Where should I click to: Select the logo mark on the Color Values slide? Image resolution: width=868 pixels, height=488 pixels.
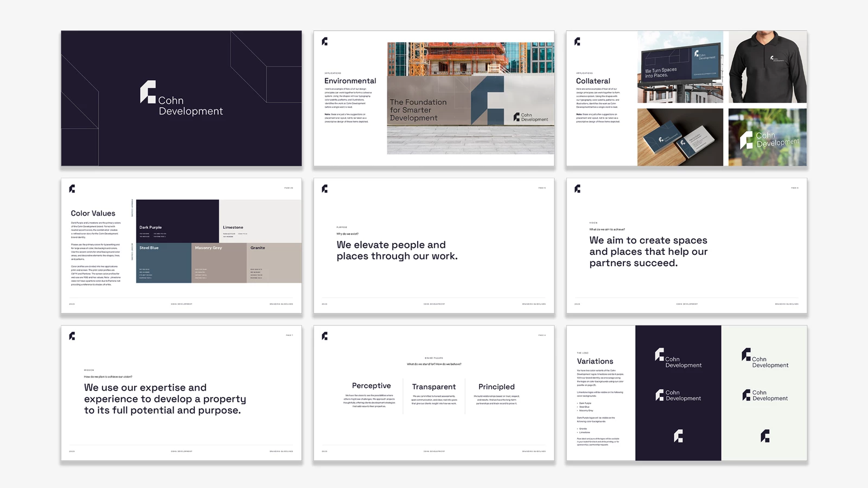tap(71, 188)
